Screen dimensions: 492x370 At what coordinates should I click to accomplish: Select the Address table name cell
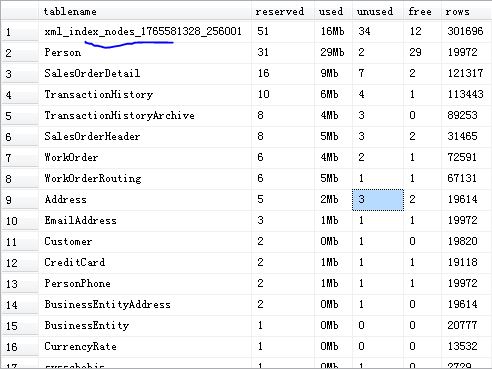[x=145, y=200]
